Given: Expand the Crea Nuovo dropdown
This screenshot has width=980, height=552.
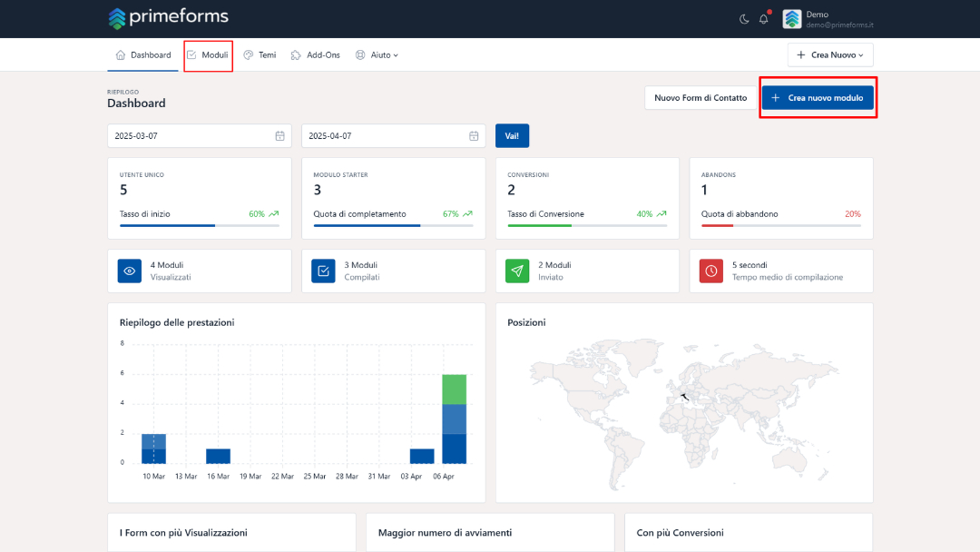Looking at the screenshot, I should [x=830, y=55].
